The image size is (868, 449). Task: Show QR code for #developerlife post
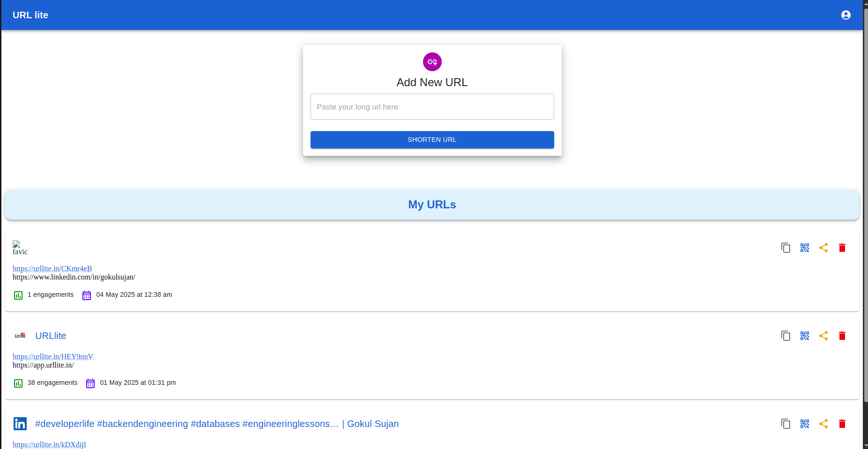pos(804,424)
